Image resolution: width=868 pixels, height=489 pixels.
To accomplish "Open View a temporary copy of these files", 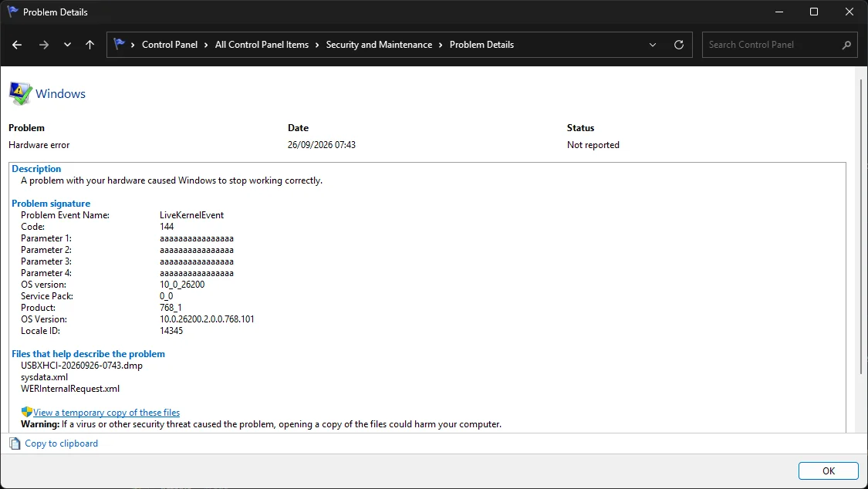I will click(106, 413).
